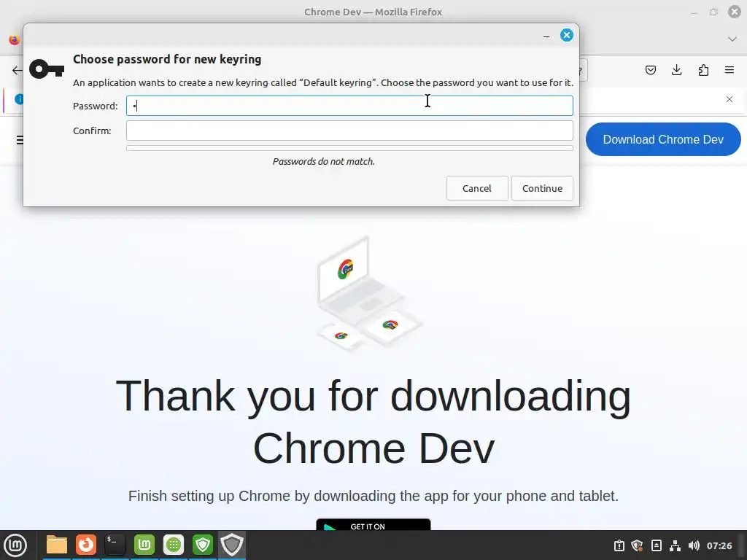Viewport: 747px width, 560px height.
Task: Open Firefox extensions puzzle icon
Action: coord(703,71)
